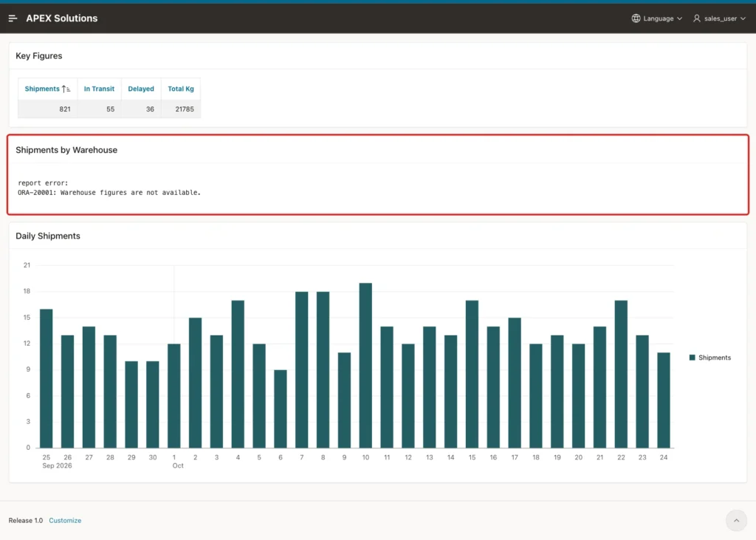
Task: Sort by the In Transit column header
Action: click(x=99, y=89)
